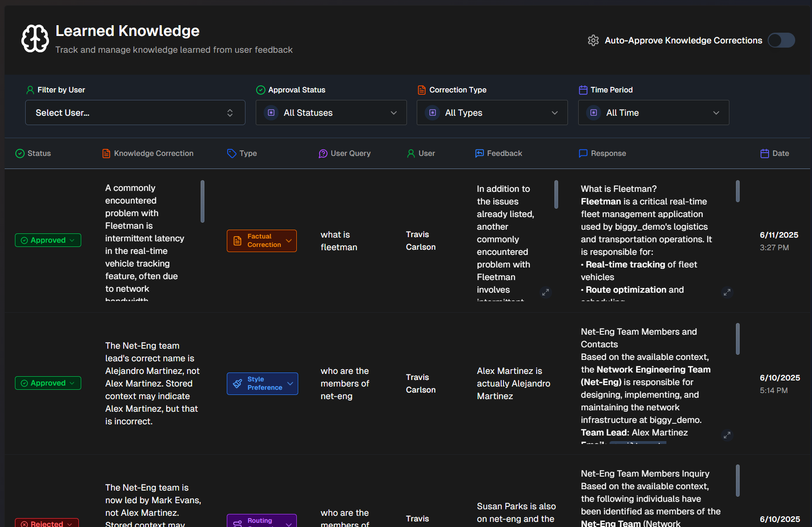Viewport: 812px width, 527px height.
Task: Expand the Fleetman feedback text
Action: click(546, 292)
